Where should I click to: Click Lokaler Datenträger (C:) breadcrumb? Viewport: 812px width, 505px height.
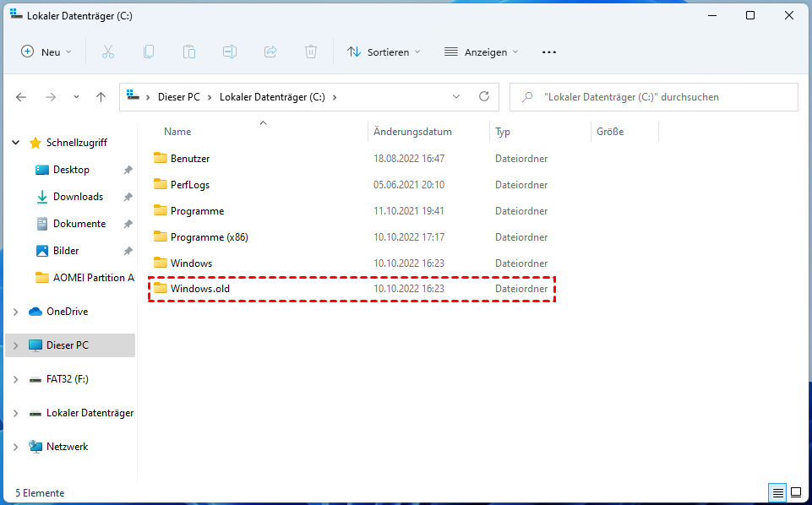coord(272,97)
